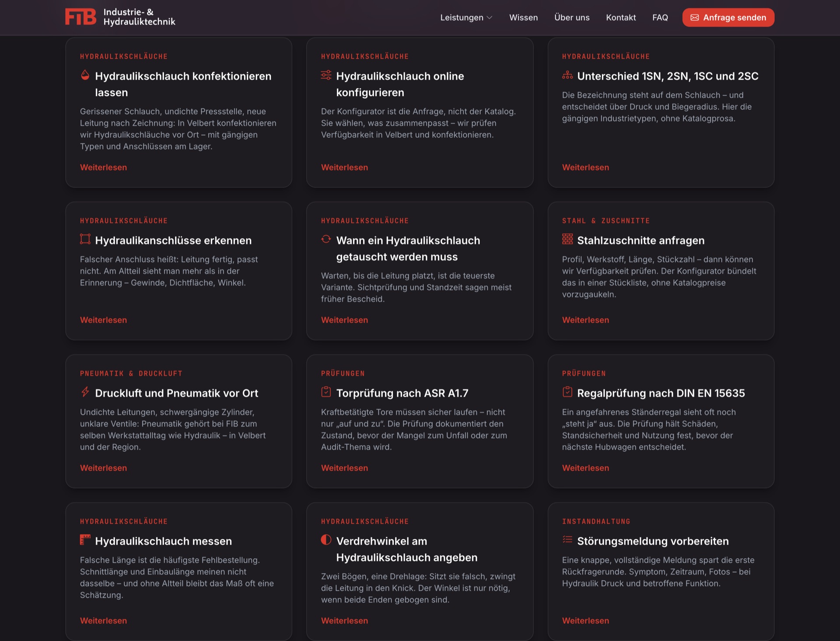Open title Unterschied 1SN, 2SN, 1SC und 2SC

tap(668, 76)
